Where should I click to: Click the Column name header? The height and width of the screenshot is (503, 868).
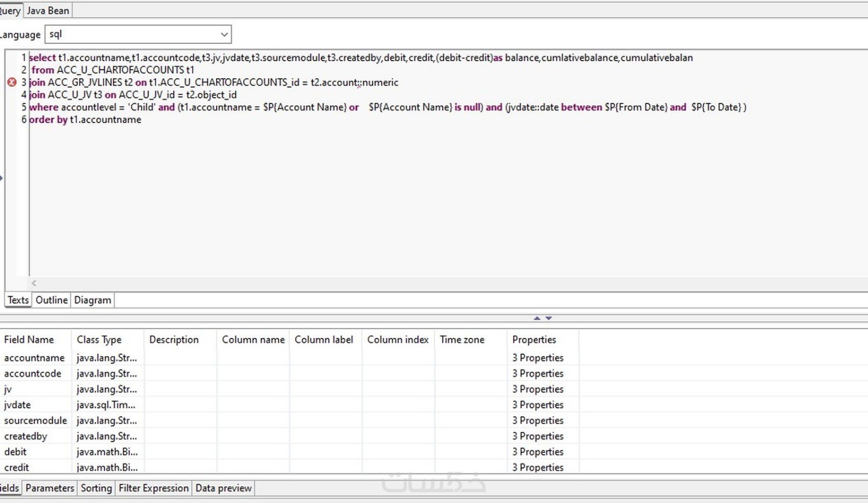click(253, 340)
